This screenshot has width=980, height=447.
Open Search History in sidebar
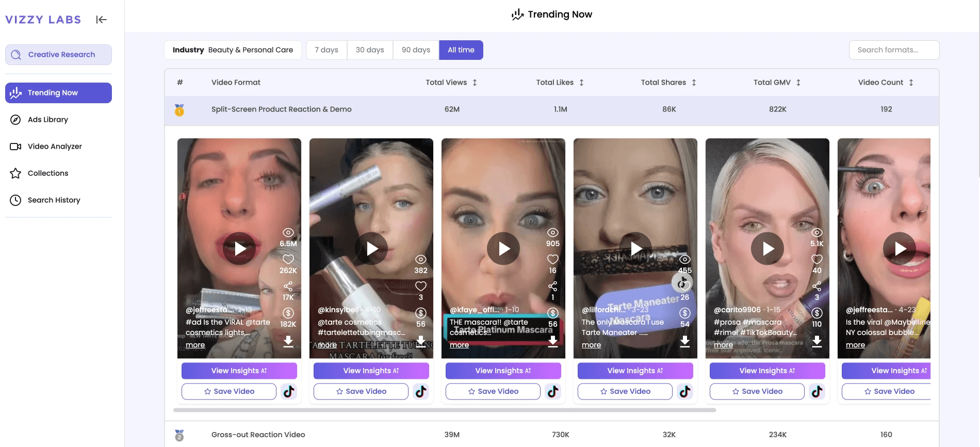(x=54, y=200)
